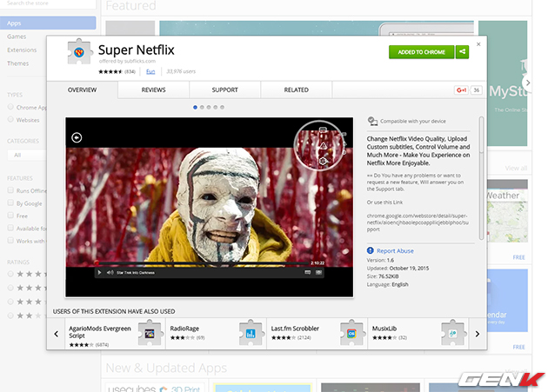Screen dimensions: 548x392
Task: Open the Fun category link
Action: 150,71
